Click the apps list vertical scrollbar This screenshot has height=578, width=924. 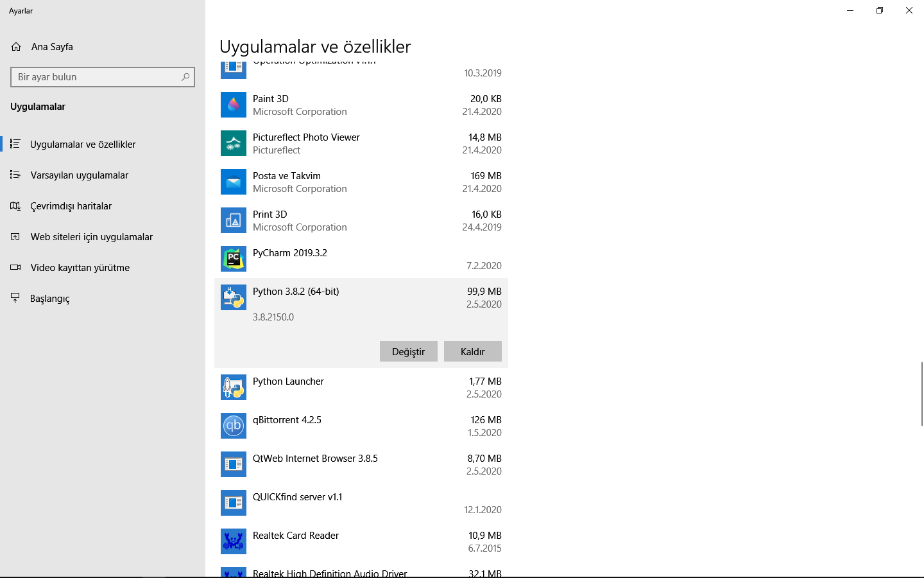click(x=921, y=393)
